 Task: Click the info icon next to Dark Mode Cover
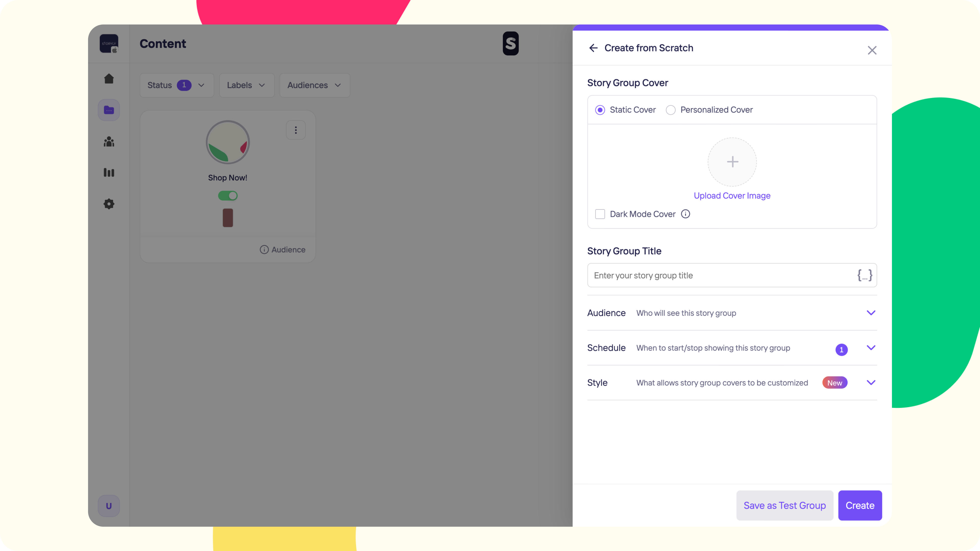[685, 214]
